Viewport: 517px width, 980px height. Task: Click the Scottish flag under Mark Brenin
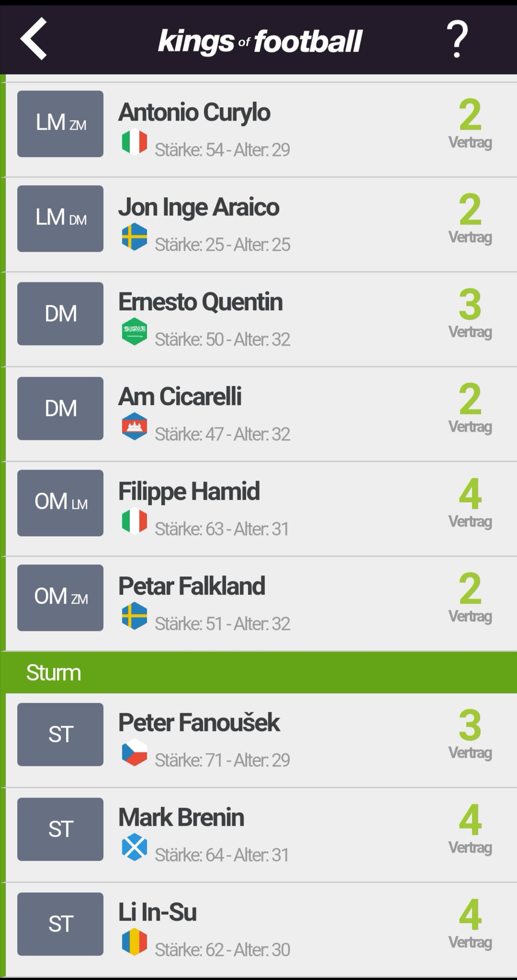pos(135,847)
